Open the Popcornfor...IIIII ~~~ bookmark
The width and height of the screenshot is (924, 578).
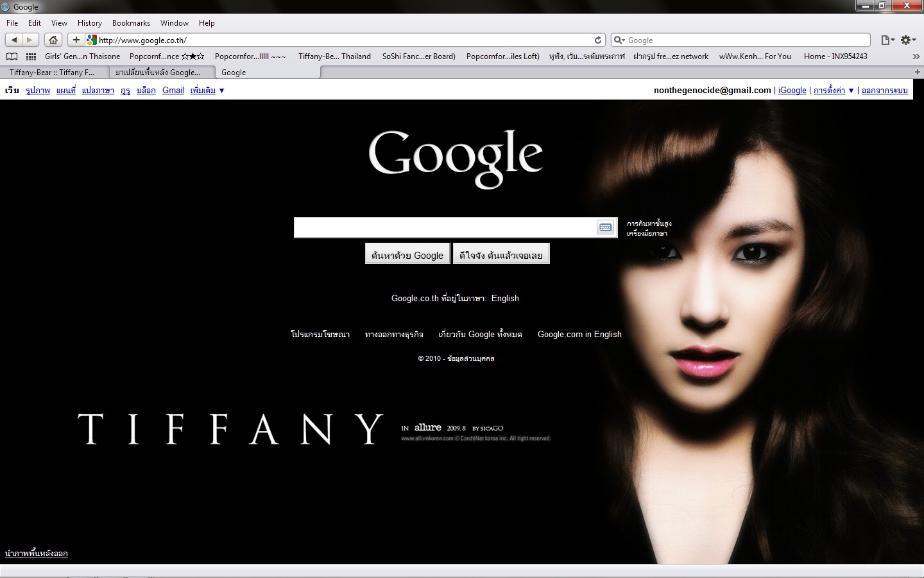250,57
